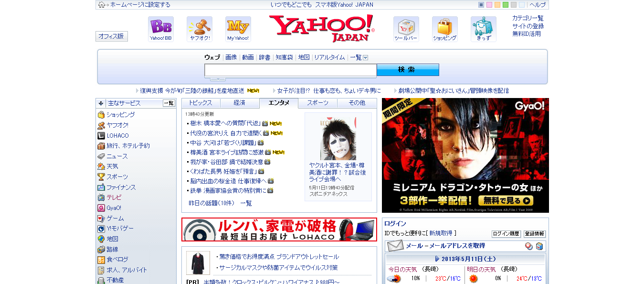The image size is (644, 284).
Task: Open headline 樹木 橋本愛への質問「代返」
Action: (x=225, y=123)
